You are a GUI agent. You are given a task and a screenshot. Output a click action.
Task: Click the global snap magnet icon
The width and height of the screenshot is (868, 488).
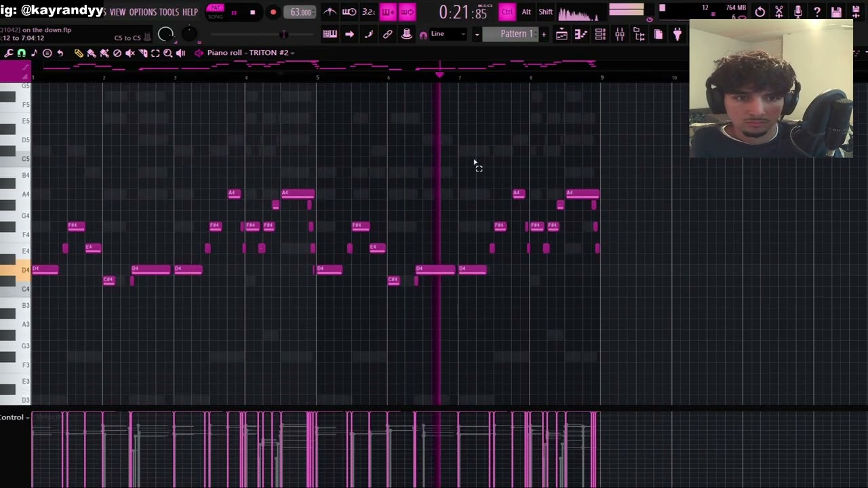(423, 35)
